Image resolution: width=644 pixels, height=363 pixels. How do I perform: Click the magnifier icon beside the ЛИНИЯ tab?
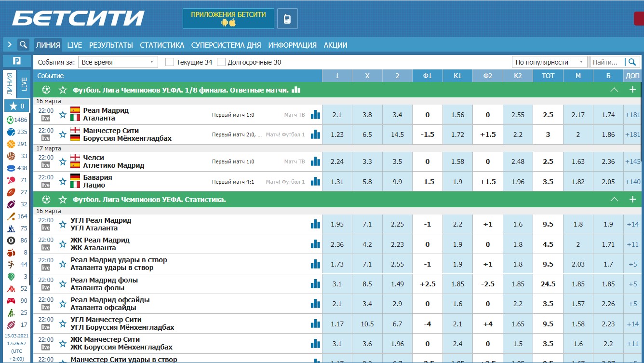[x=23, y=45]
